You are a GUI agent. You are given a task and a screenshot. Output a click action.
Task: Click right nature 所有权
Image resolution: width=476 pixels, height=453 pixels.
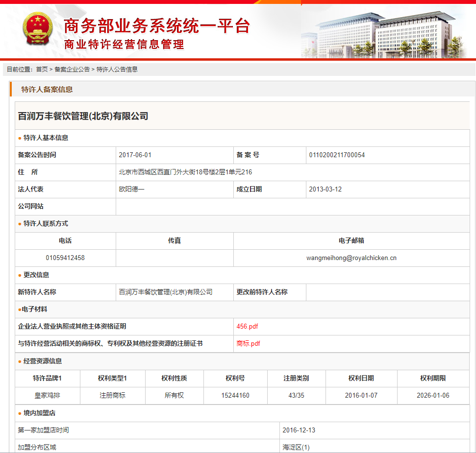174,395
